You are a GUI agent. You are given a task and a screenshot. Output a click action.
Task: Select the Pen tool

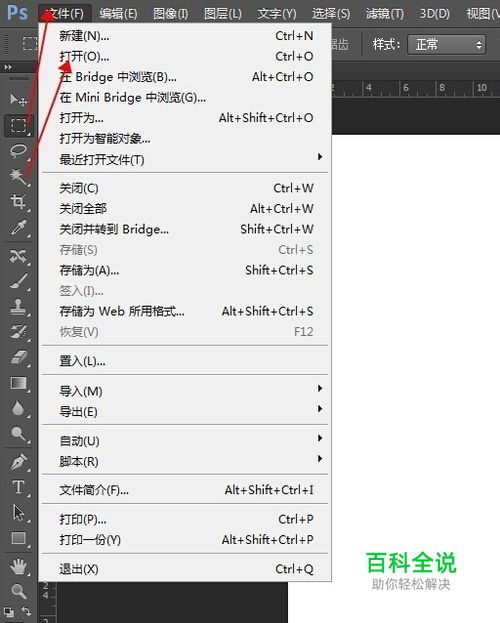(x=18, y=462)
